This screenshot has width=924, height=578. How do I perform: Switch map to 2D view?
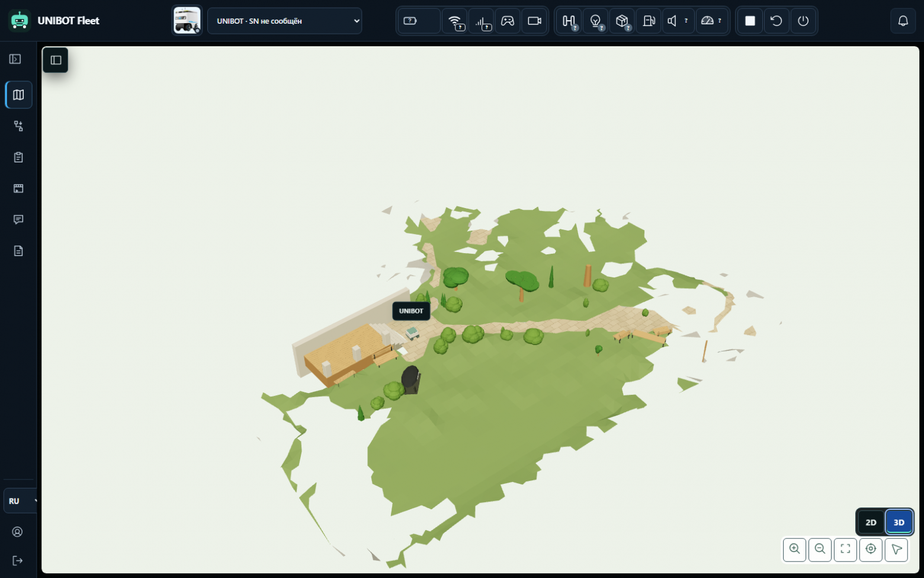(871, 522)
